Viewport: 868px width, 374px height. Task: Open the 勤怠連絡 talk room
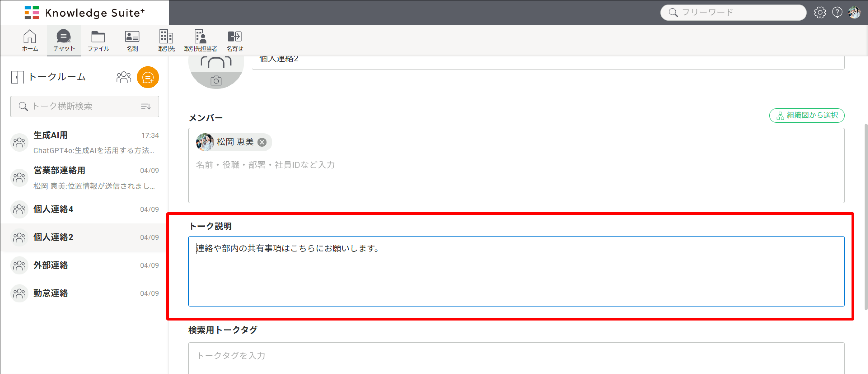[84, 293]
